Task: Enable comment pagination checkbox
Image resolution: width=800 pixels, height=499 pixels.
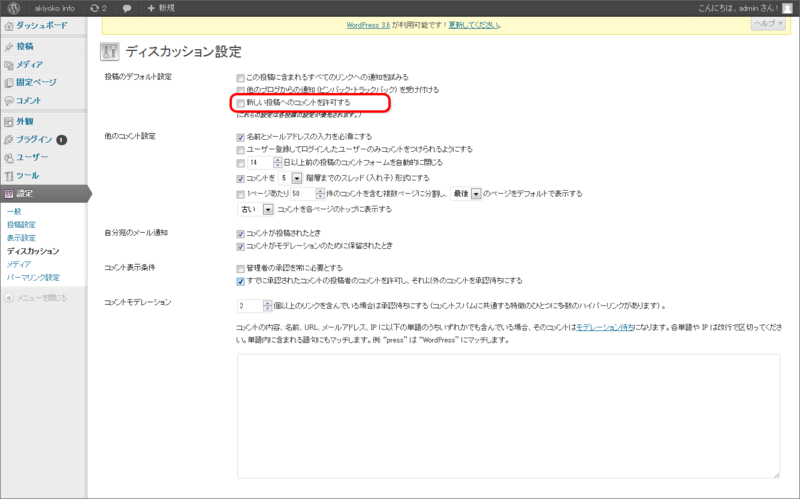Action: tap(240, 194)
